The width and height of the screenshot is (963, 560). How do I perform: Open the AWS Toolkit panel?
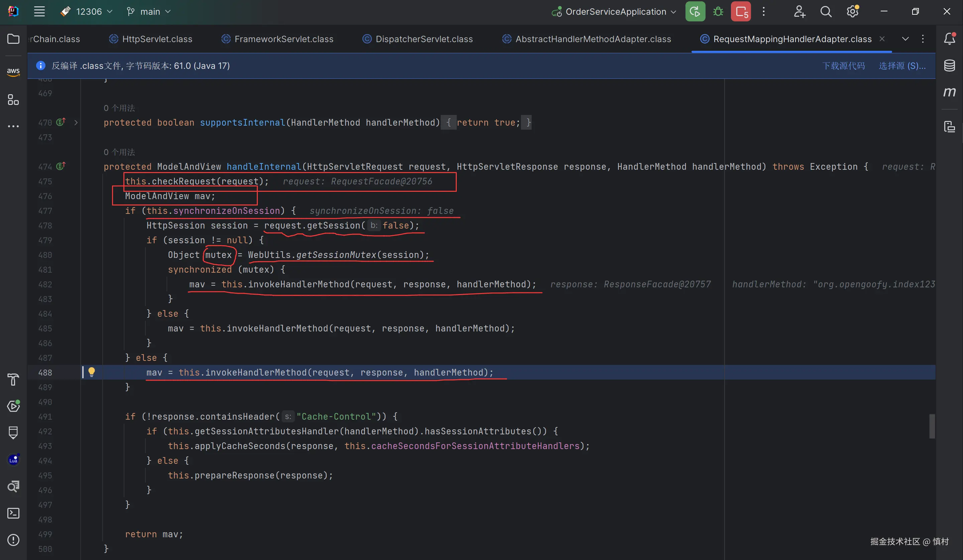[x=13, y=72]
